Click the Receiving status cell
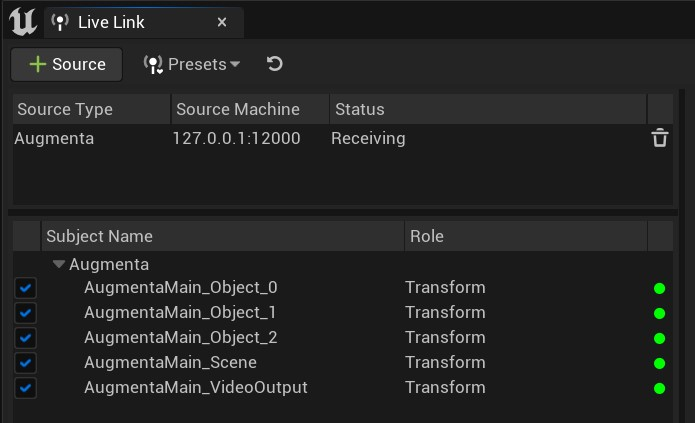 tap(368, 138)
